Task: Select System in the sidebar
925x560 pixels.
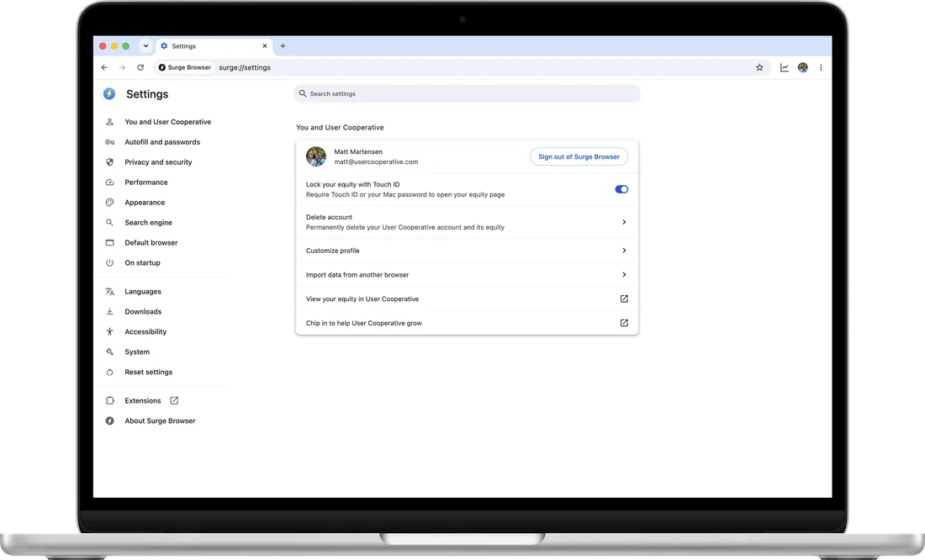Action: (137, 351)
